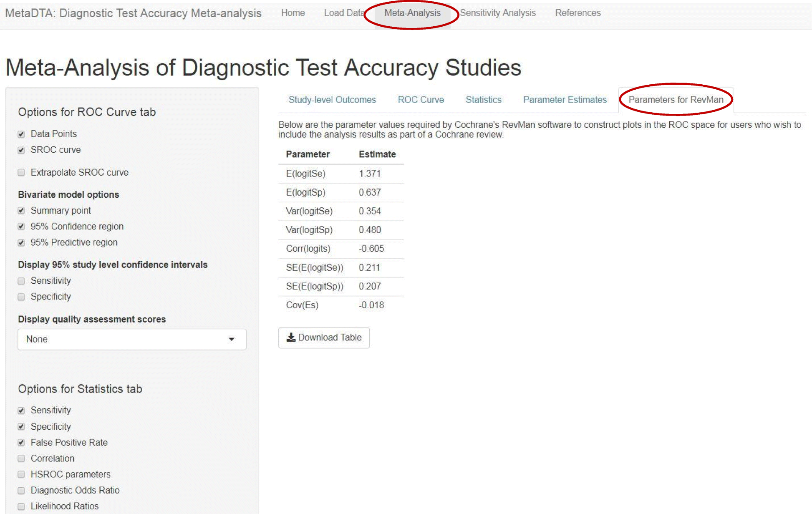Click the E(logitSe) parameter cell
This screenshot has height=514, width=812.
tap(305, 174)
